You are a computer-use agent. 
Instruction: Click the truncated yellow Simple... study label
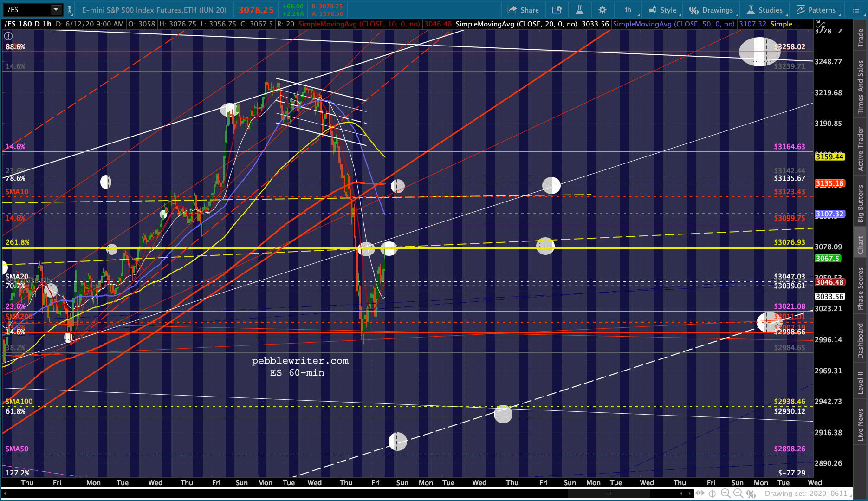click(x=784, y=24)
